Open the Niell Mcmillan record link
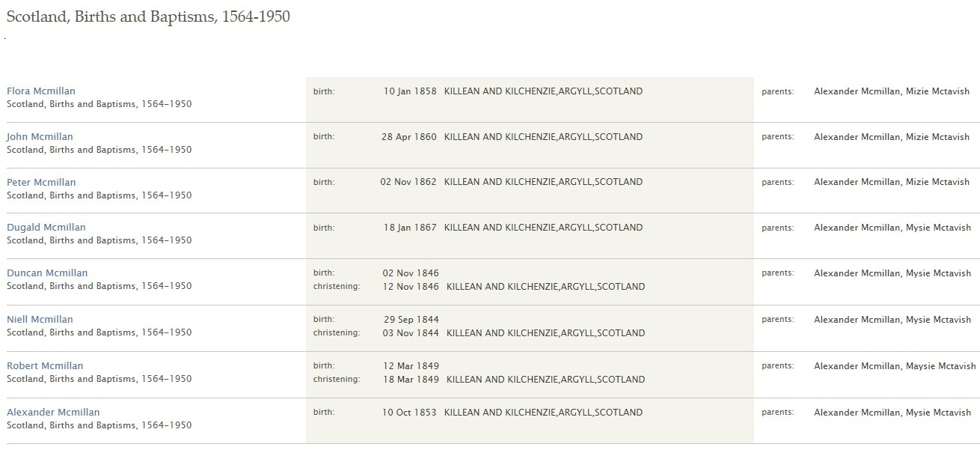980x459 pixels. (x=40, y=320)
